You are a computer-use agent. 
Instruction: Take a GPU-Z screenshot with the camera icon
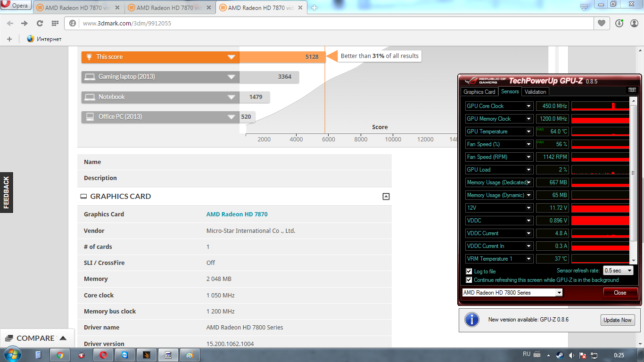pos(632,90)
